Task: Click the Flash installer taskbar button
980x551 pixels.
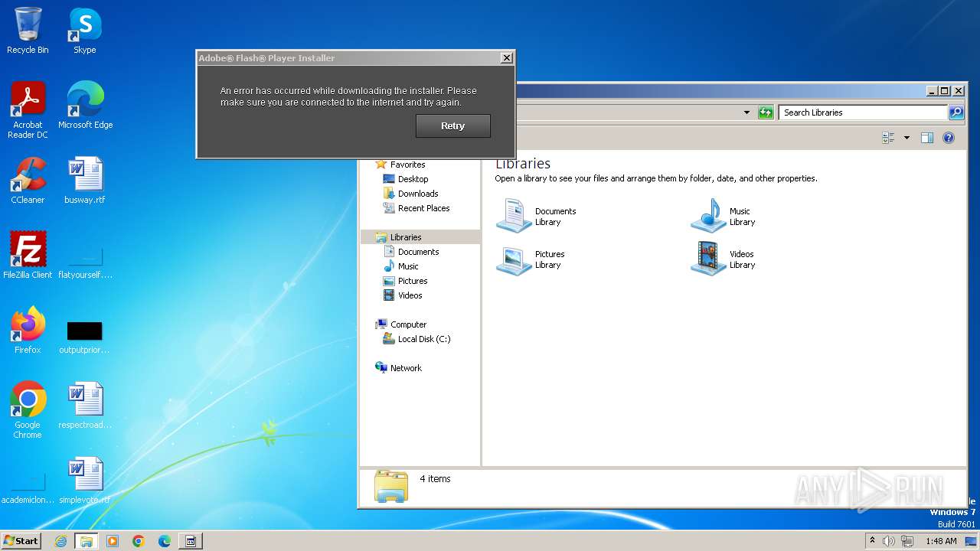Action: [x=191, y=541]
